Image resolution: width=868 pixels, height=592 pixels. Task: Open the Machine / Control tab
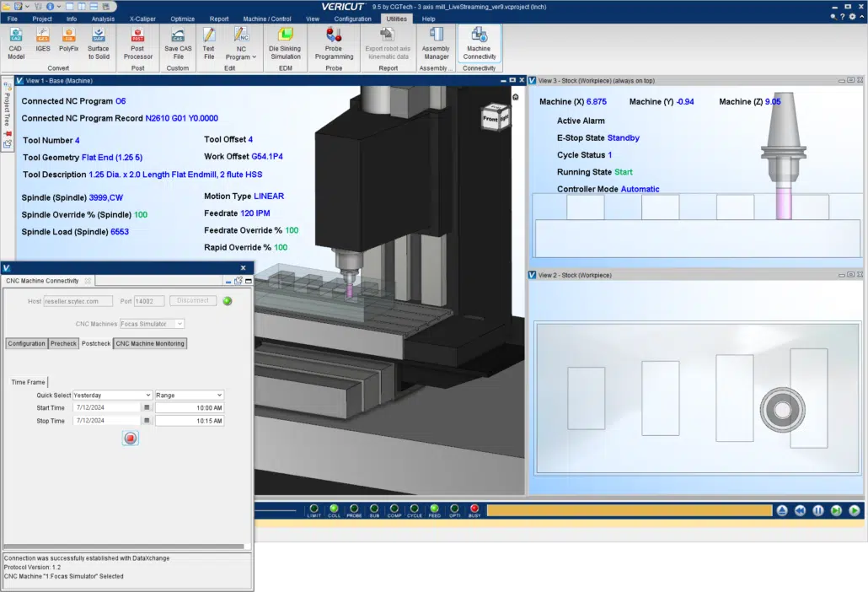point(267,19)
